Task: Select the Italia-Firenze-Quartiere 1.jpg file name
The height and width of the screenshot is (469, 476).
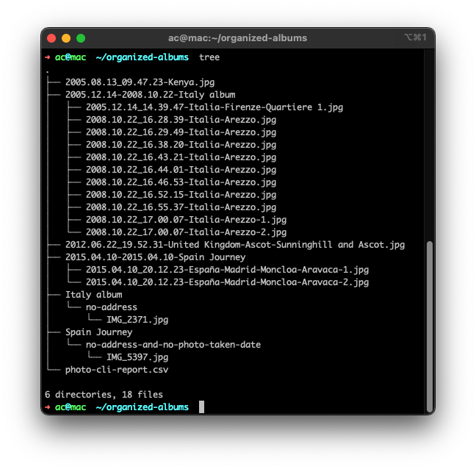Action: [x=214, y=107]
